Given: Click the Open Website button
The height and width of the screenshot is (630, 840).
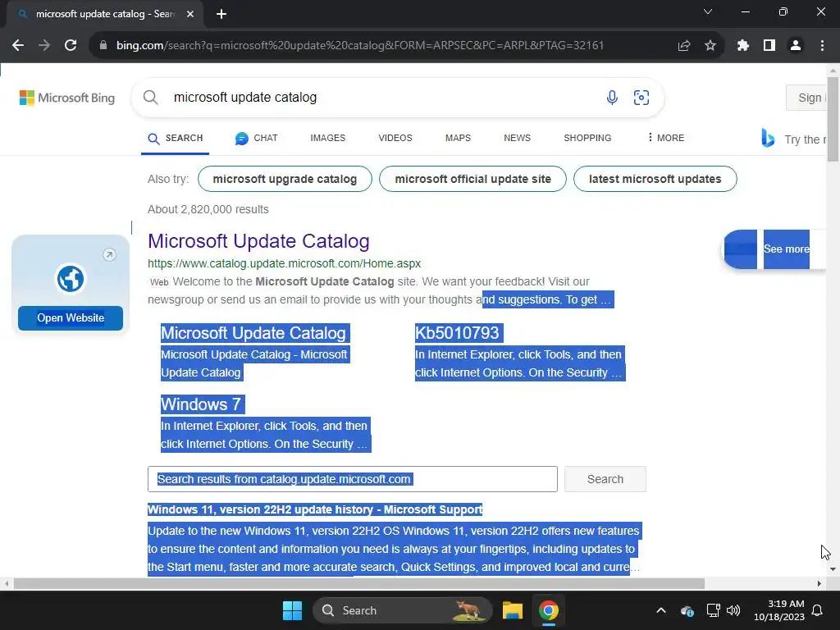Looking at the screenshot, I should 71,318.
